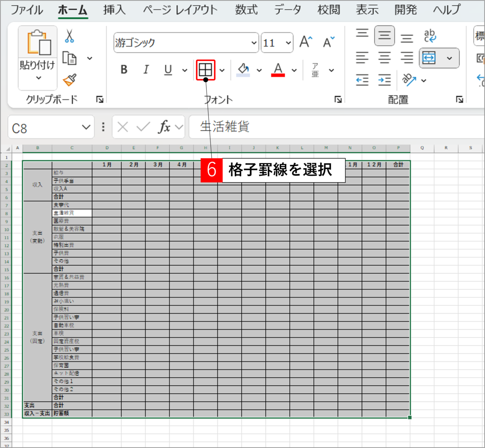The height and width of the screenshot is (448, 485).
Task: Open paste options dropdown arrow
Action: click(x=38, y=78)
